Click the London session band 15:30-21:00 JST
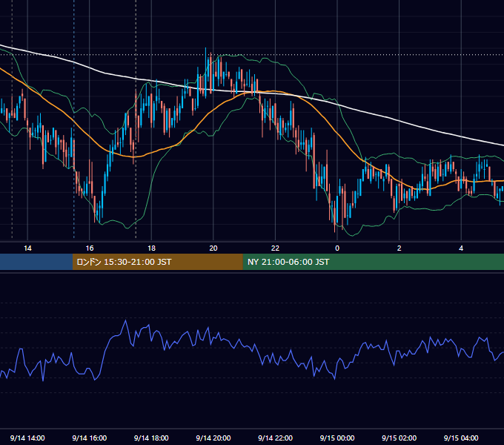 coord(157,262)
